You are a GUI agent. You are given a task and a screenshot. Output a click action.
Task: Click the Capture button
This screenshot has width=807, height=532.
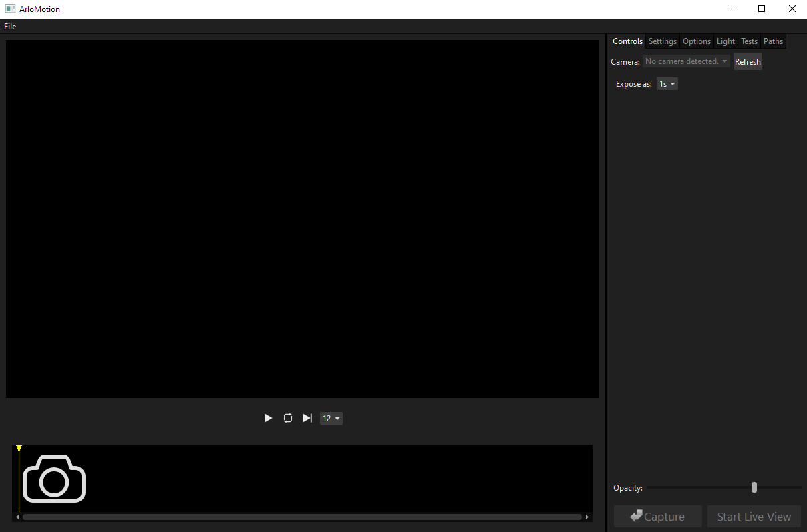click(658, 517)
